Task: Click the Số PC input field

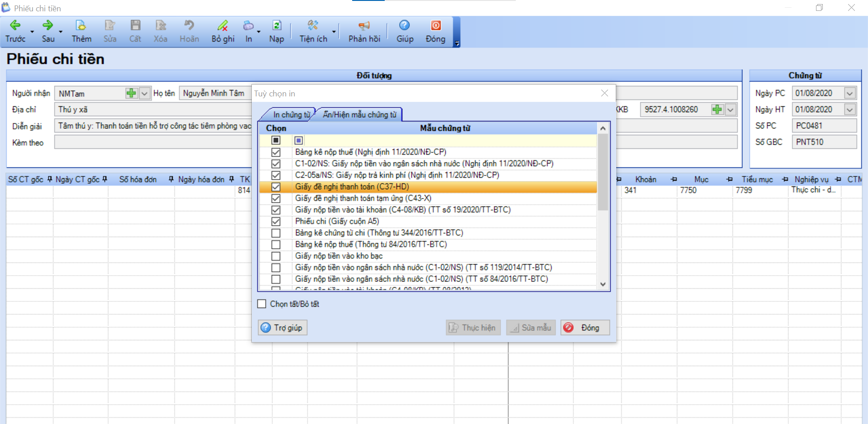Action: [824, 126]
